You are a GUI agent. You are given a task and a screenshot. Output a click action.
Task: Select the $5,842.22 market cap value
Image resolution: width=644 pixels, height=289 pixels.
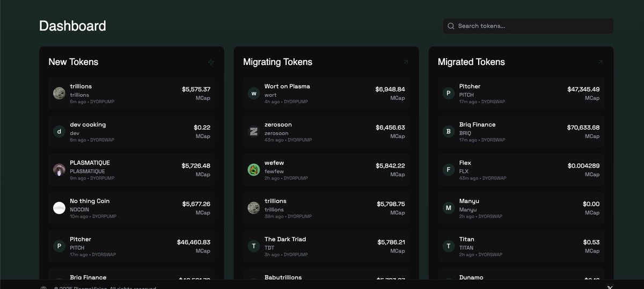390,165
